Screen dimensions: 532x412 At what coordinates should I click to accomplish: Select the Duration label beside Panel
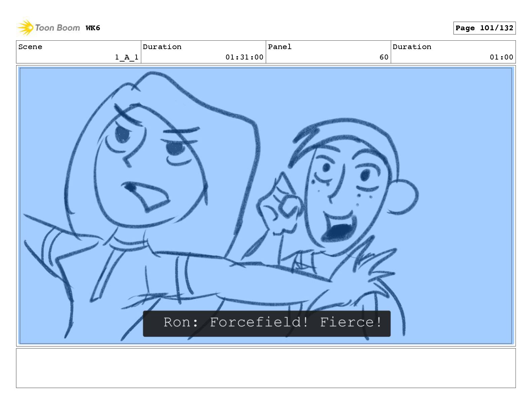coord(412,47)
